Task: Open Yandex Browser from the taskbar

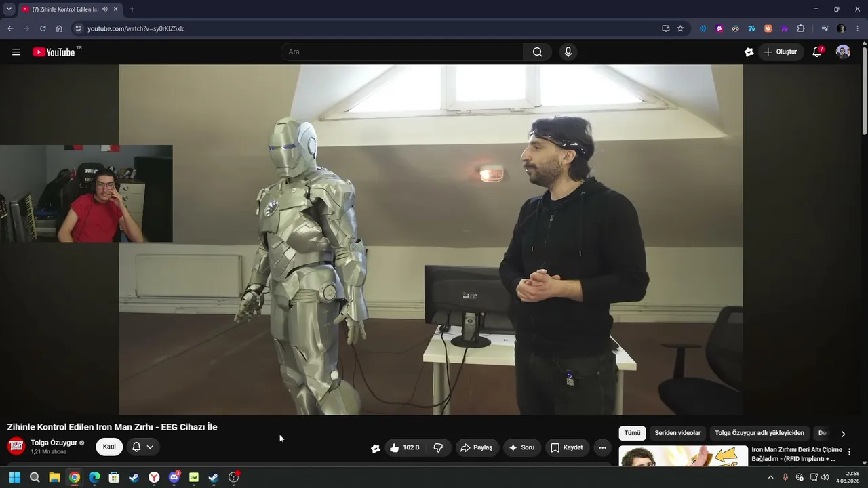Action: click(x=154, y=477)
